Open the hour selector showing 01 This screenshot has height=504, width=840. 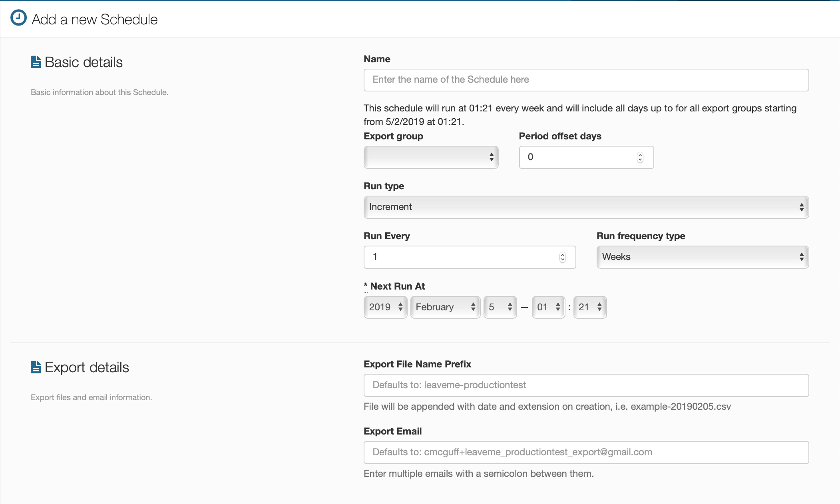click(548, 307)
